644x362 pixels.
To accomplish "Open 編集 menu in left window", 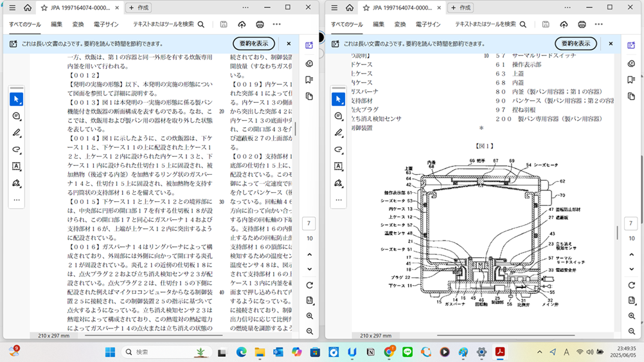I will click(x=57, y=24).
